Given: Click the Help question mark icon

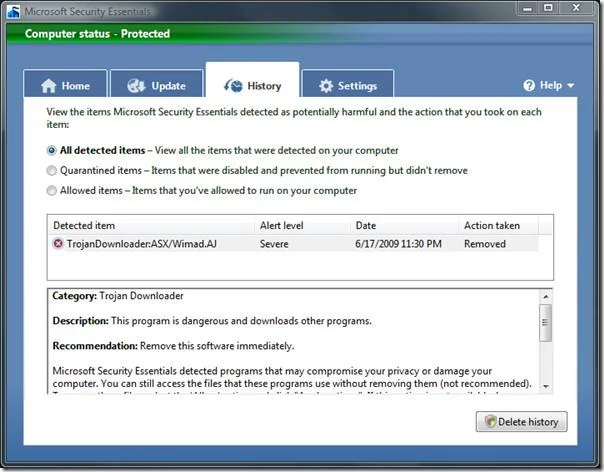Looking at the screenshot, I should pyautogui.click(x=529, y=85).
